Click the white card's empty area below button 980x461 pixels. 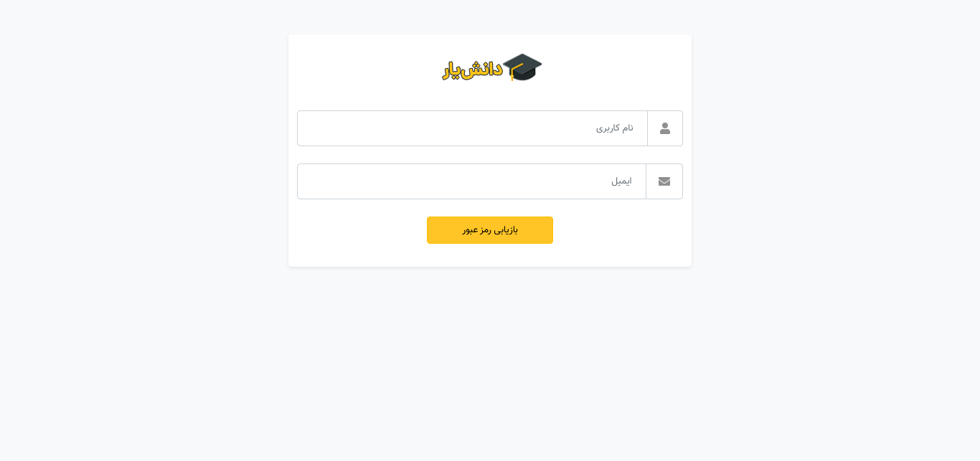click(490, 255)
